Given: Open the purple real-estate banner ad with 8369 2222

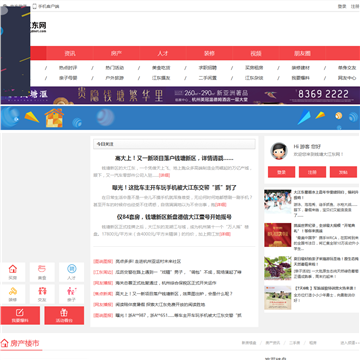Looking at the screenshot, I should 195,95.
